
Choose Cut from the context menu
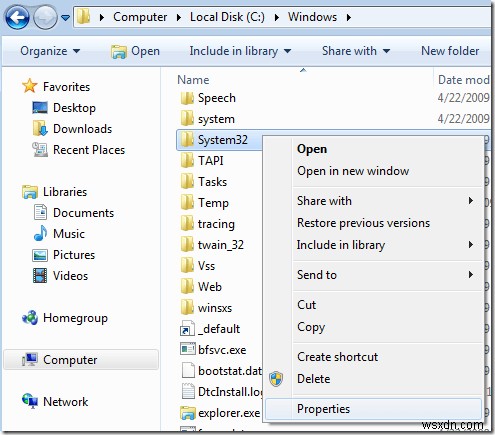click(x=306, y=305)
